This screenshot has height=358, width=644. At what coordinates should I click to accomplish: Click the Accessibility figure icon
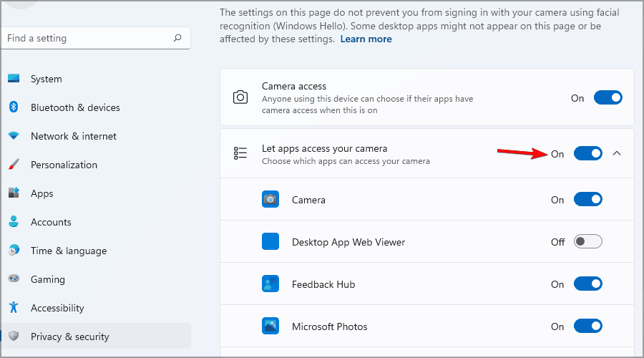pyautogui.click(x=14, y=308)
